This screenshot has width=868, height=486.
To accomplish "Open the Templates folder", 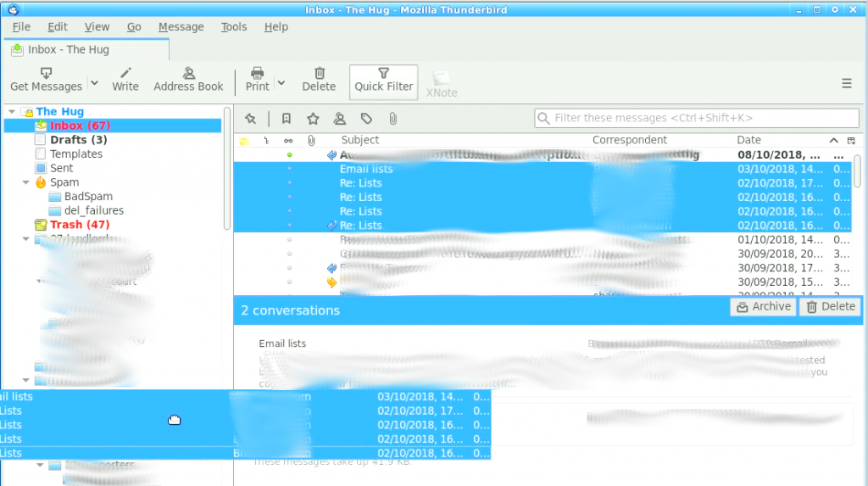I will [x=75, y=154].
